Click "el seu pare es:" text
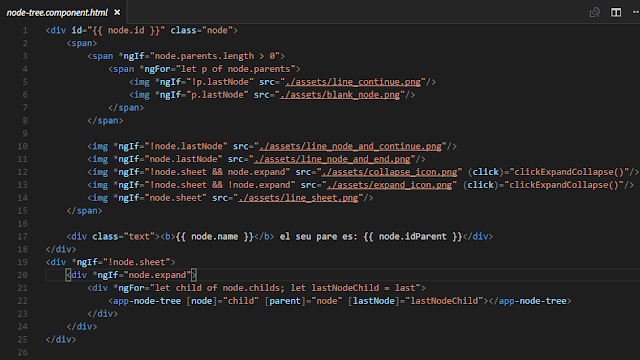The height and width of the screenshot is (360, 640). (319, 237)
